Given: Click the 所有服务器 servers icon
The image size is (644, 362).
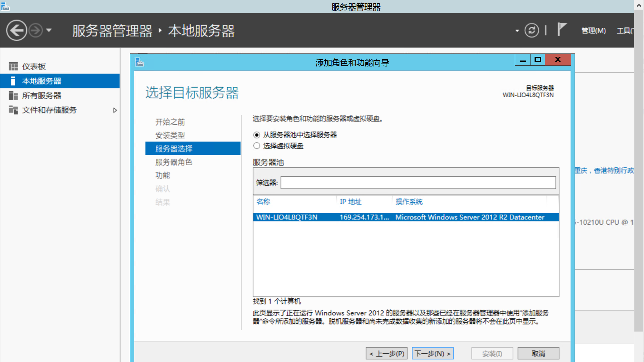Looking at the screenshot, I should [13, 95].
